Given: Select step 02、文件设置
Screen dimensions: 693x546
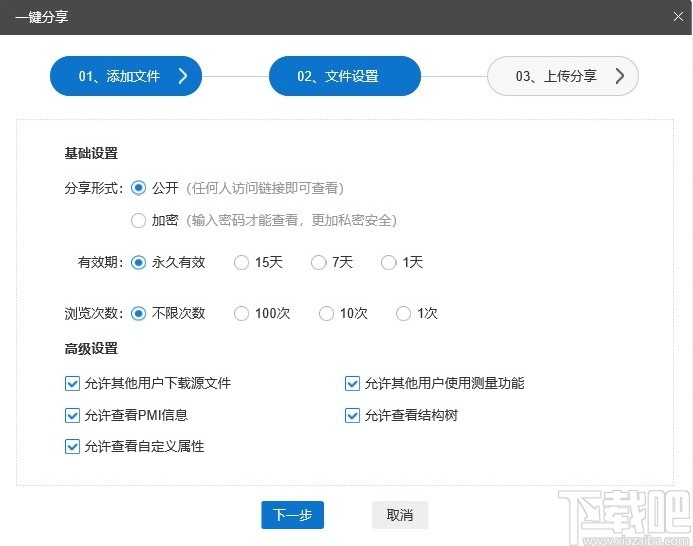Looking at the screenshot, I should tap(345, 76).
